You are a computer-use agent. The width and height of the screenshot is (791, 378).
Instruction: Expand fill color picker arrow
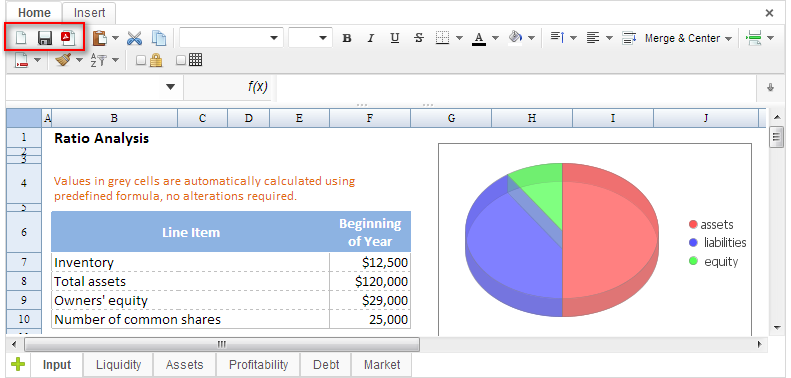coord(531,38)
